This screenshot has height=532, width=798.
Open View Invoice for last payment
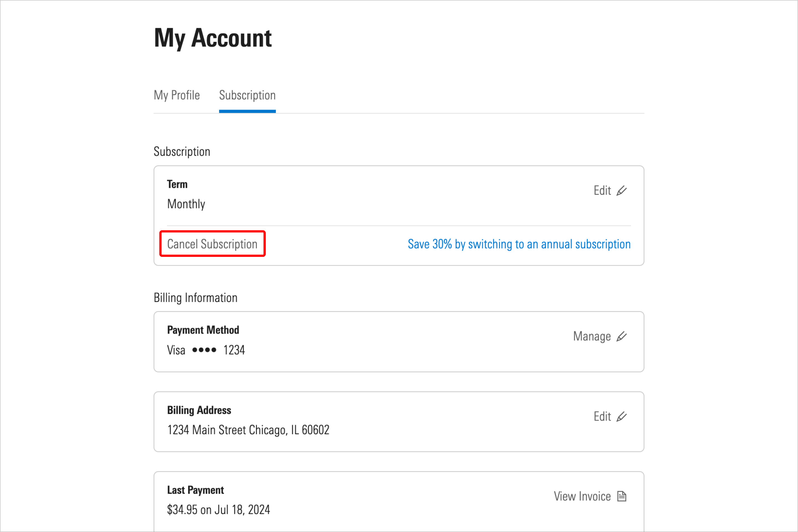pos(582,496)
